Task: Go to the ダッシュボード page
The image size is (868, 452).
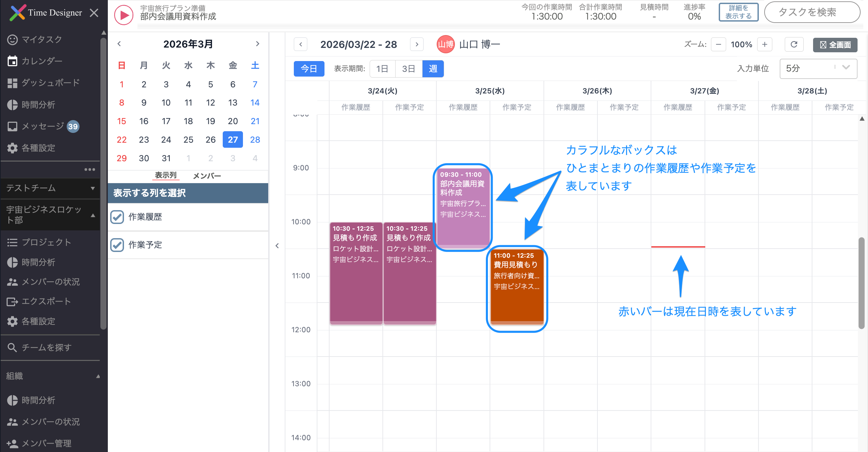Action: point(50,83)
